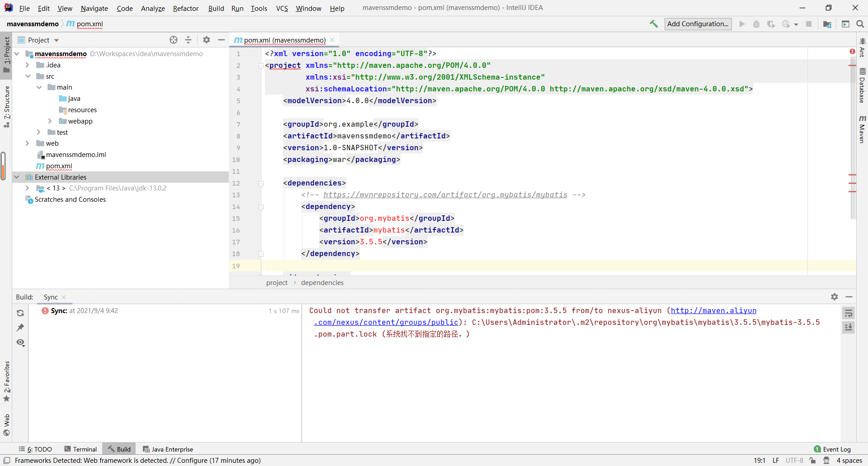Switch to the Terminal tab
This screenshot has height=466, width=868.
81,449
